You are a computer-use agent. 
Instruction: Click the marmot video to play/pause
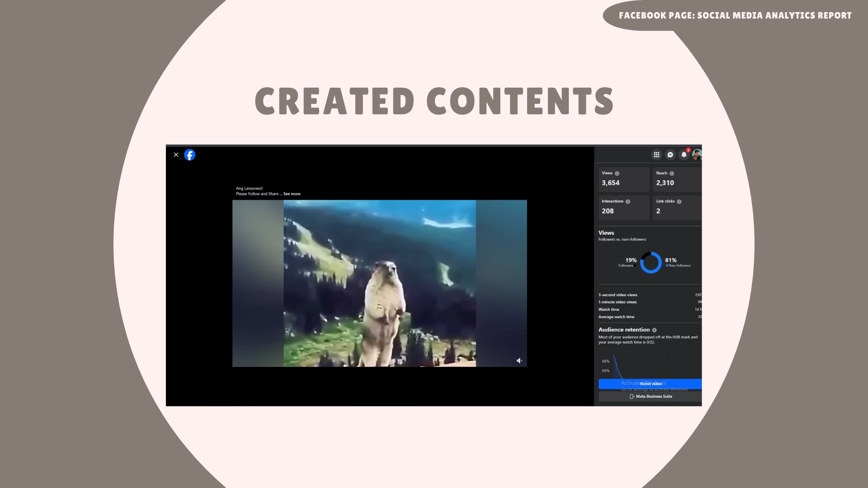379,283
